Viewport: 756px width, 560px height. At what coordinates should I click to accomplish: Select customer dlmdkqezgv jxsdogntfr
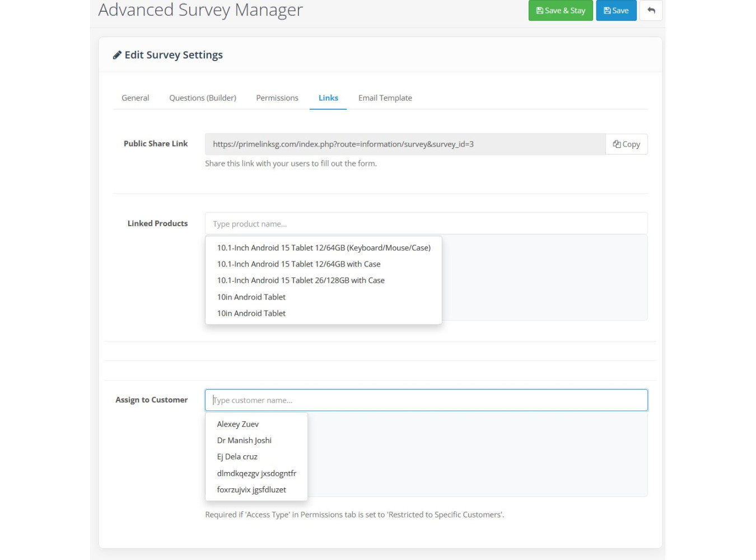(x=256, y=474)
